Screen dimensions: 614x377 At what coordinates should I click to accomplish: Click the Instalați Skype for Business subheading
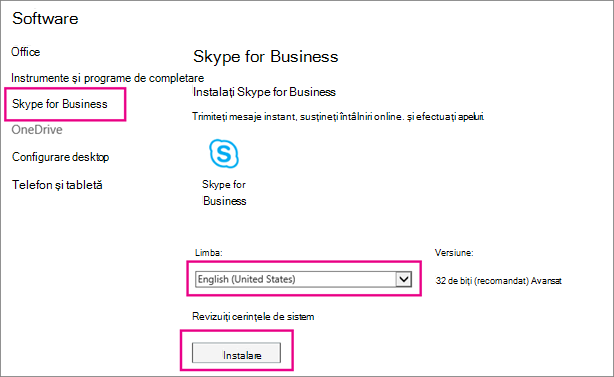tap(264, 92)
